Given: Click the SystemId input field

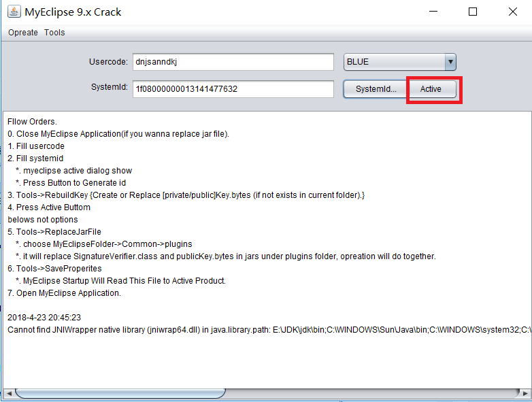Looking at the screenshot, I should coord(233,89).
